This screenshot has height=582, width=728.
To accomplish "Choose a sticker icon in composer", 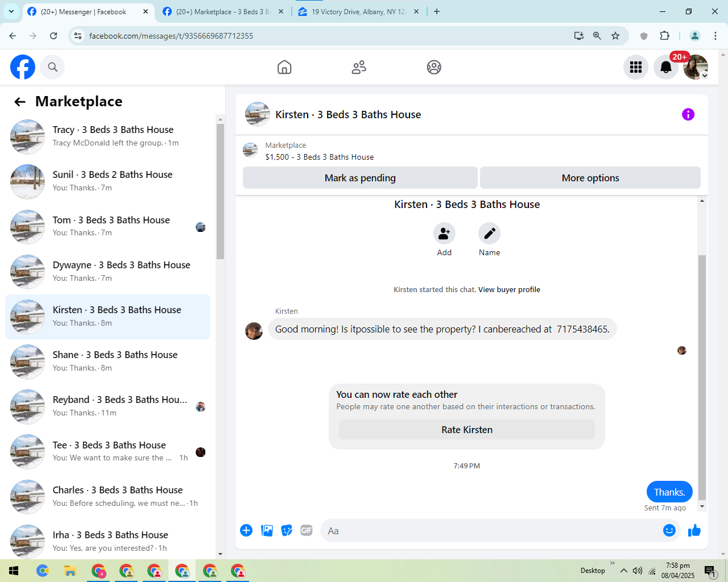I will pos(287,530).
